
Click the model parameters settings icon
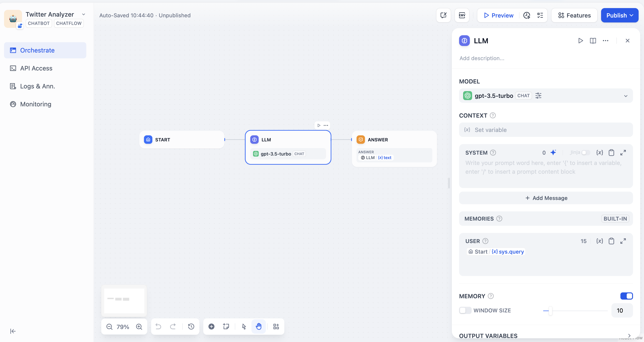[538, 96]
